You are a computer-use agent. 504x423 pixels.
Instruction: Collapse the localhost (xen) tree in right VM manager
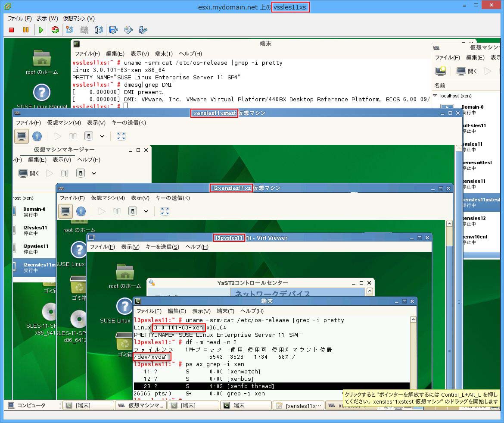click(x=435, y=96)
